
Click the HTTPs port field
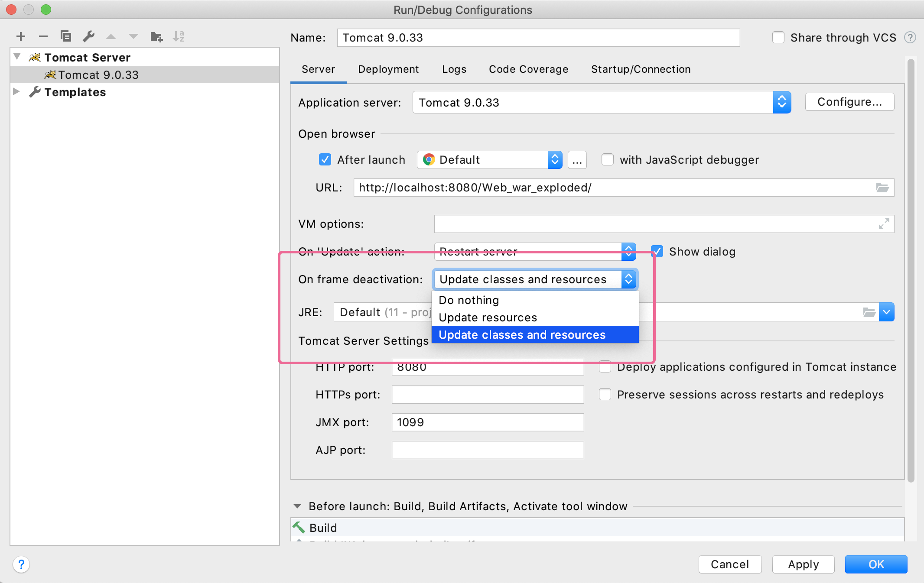[488, 395]
